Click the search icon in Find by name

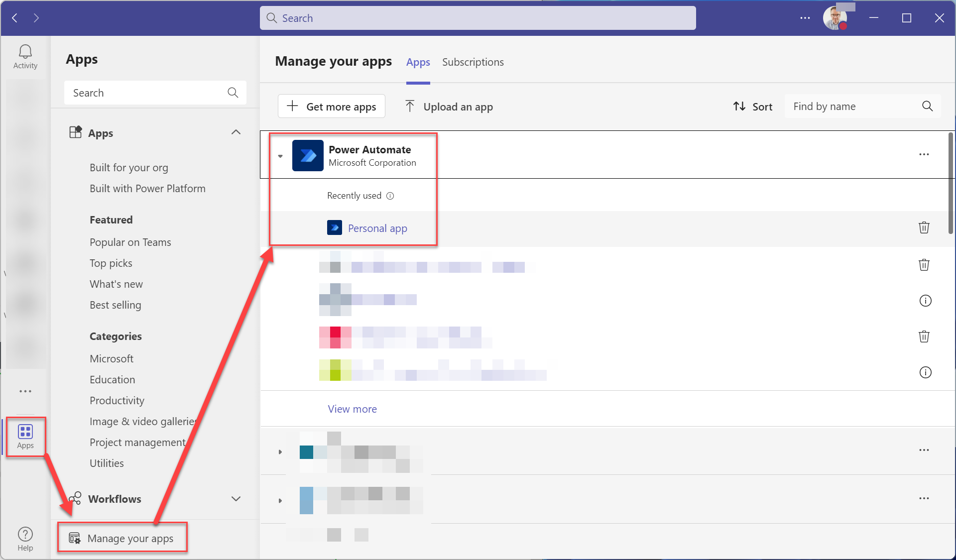click(x=927, y=106)
